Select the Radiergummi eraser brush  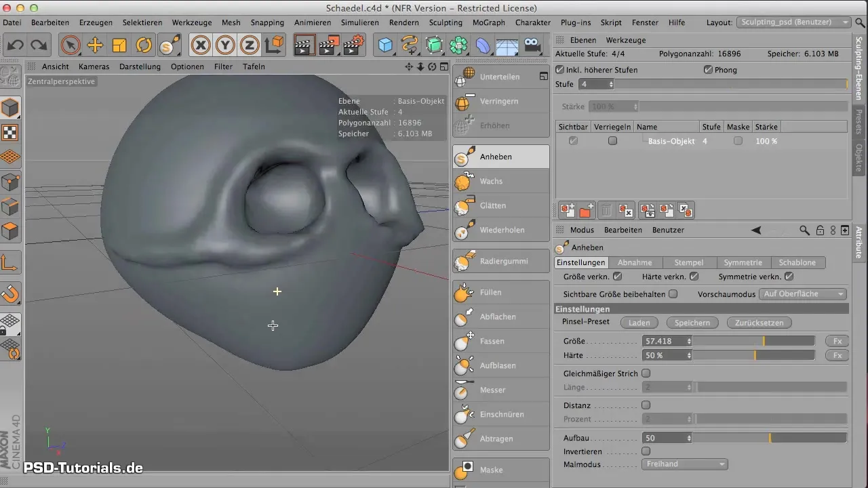coord(501,261)
